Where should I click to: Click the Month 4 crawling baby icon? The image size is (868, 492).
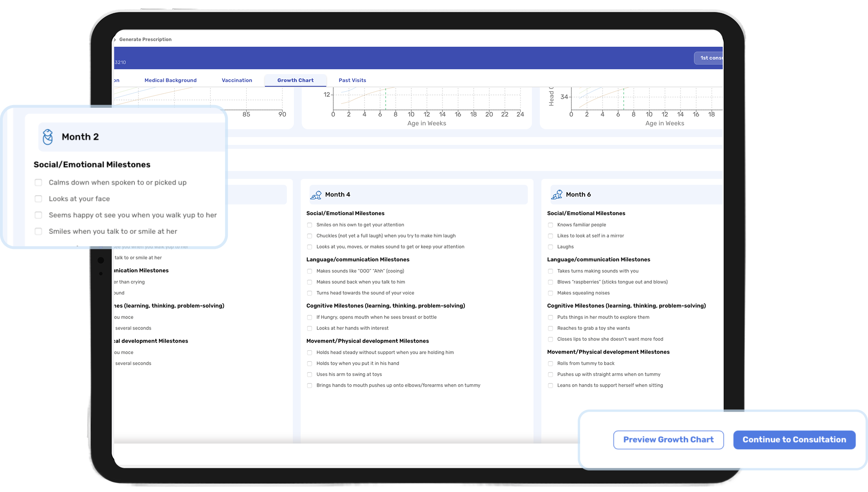[316, 195]
